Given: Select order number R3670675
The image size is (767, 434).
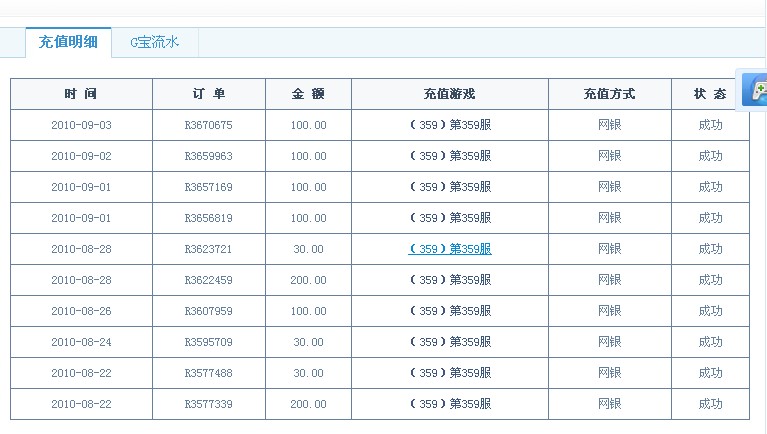Looking at the screenshot, I should tap(208, 125).
